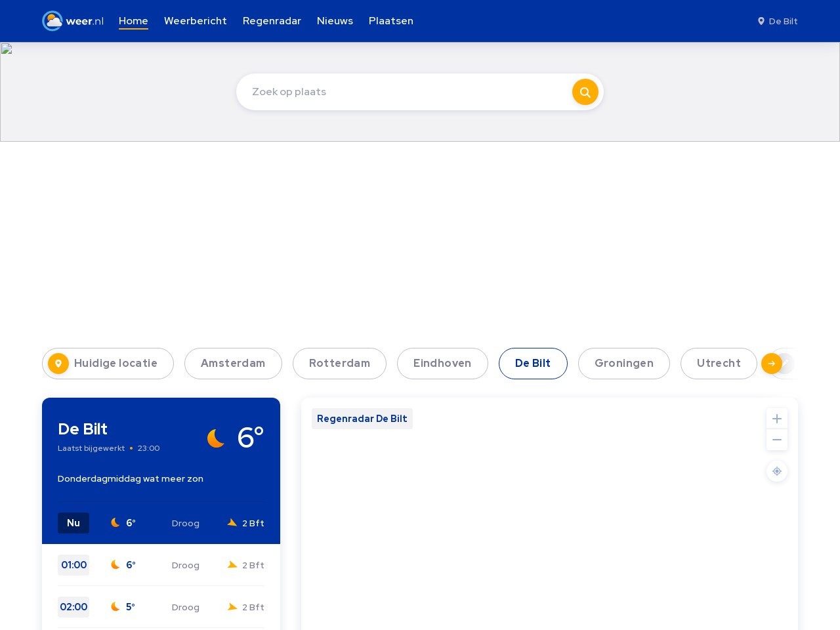The width and height of the screenshot is (840, 630).
Task: Focus the Zoek op plaats search field
Action: coord(404,92)
